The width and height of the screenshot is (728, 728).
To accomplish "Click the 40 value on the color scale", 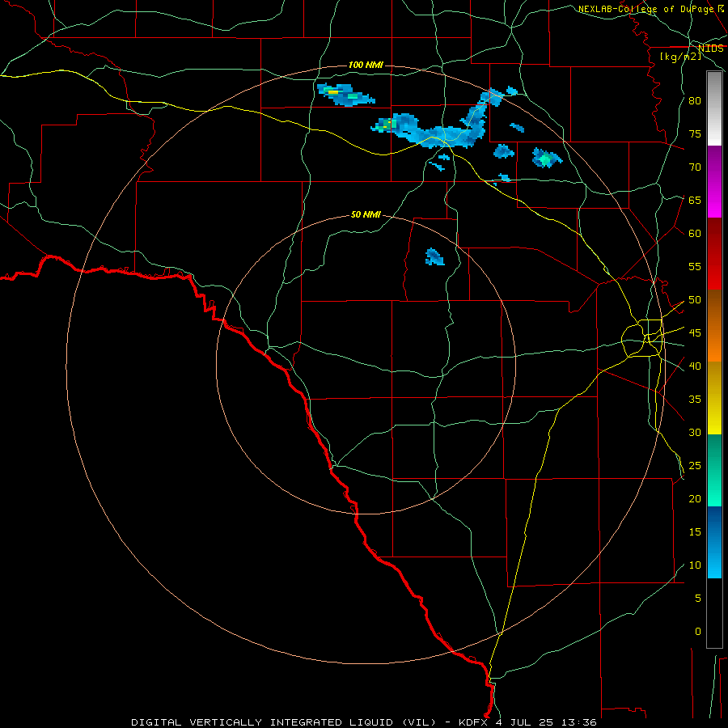I will click(x=695, y=366).
